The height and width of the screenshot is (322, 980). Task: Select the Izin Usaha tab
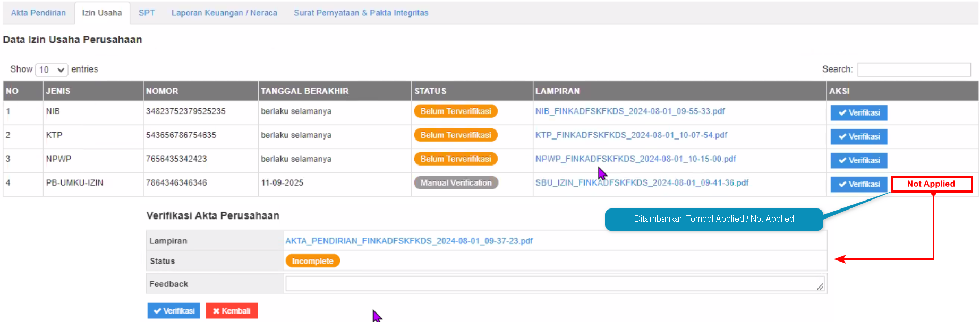[x=102, y=13]
